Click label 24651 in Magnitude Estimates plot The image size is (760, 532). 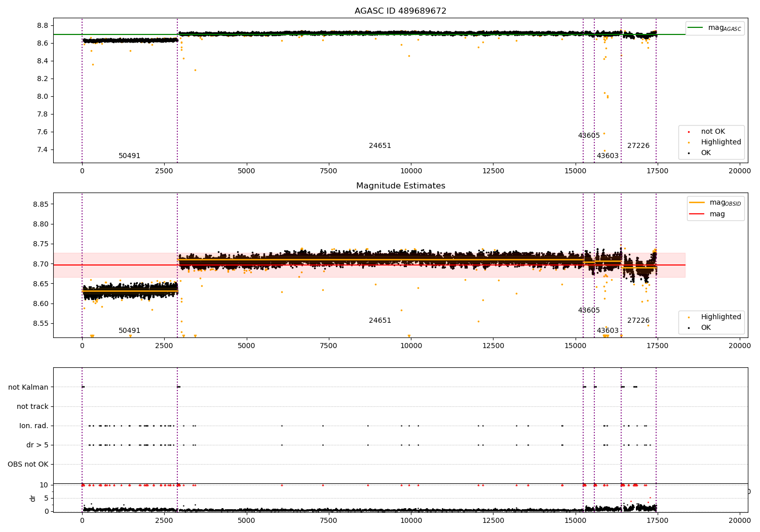tap(380, 321)
